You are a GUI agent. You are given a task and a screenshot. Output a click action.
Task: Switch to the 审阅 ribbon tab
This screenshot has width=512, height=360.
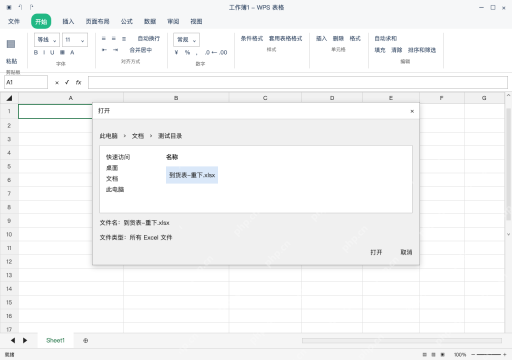(173, 21)
